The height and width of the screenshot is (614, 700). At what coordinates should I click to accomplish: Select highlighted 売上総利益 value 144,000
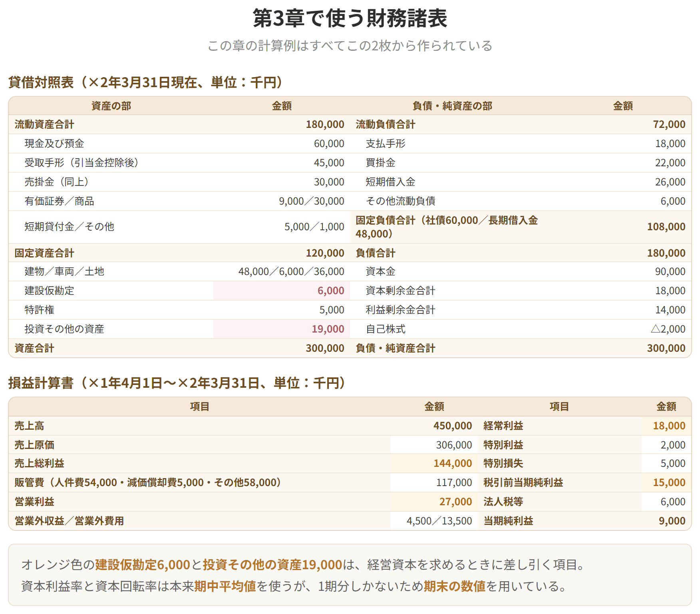(x=453, y=463)
